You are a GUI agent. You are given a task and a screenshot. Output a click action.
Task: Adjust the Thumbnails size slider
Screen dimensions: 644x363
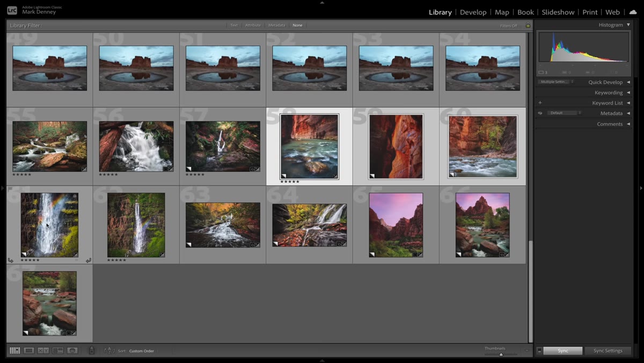[501, 354]
